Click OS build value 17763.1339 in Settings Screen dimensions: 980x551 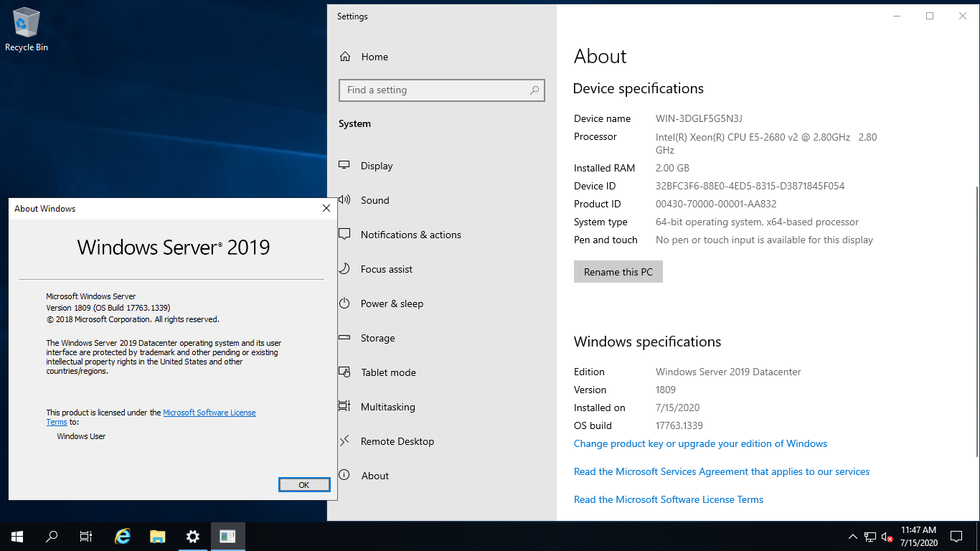[679, 425]
